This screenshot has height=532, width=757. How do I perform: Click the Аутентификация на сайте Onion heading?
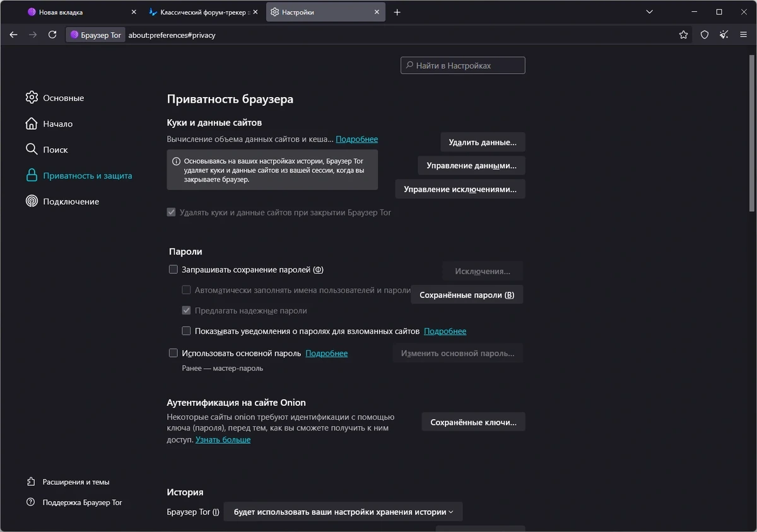click(x=236, y=402)
